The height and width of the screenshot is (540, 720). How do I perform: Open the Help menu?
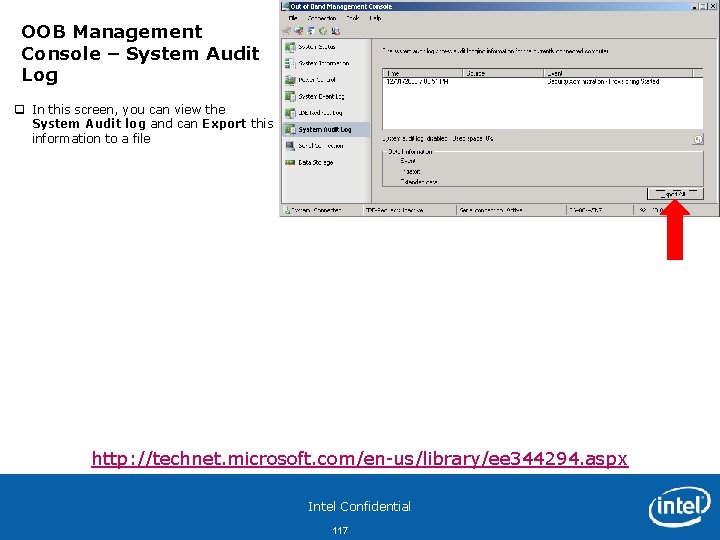point(375,18)
